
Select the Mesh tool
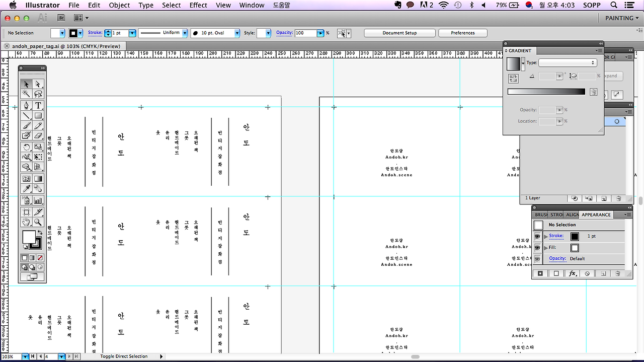(x=27, y=179)
